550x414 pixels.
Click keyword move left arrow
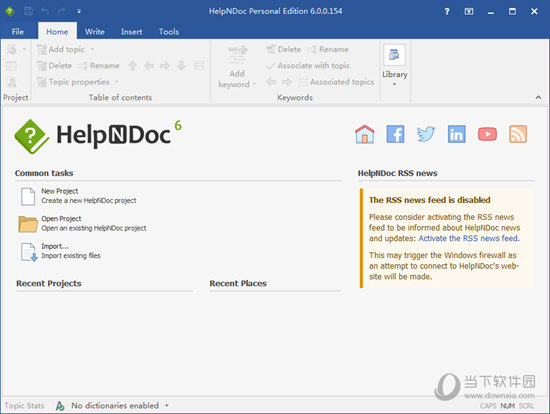pyautogui.click(x=271, y=82)
